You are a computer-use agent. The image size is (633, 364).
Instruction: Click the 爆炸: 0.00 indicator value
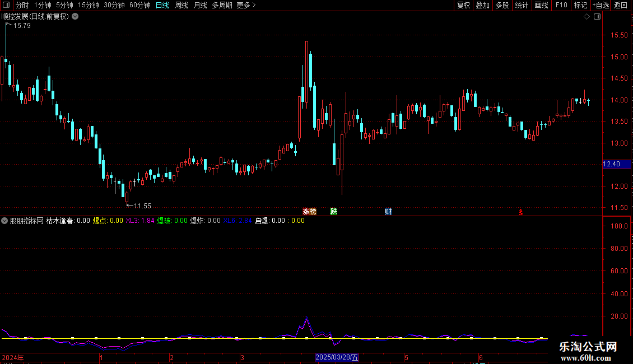tap(206, 221)
